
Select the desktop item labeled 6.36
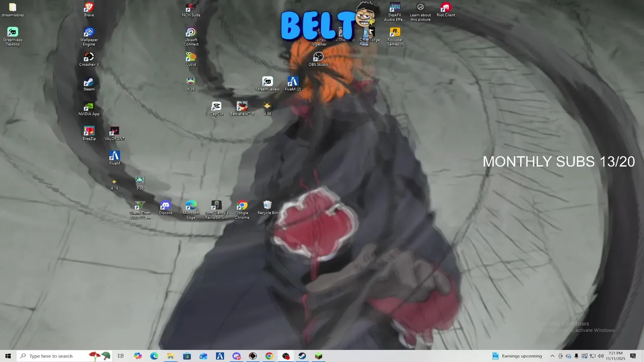click(191, 84)
